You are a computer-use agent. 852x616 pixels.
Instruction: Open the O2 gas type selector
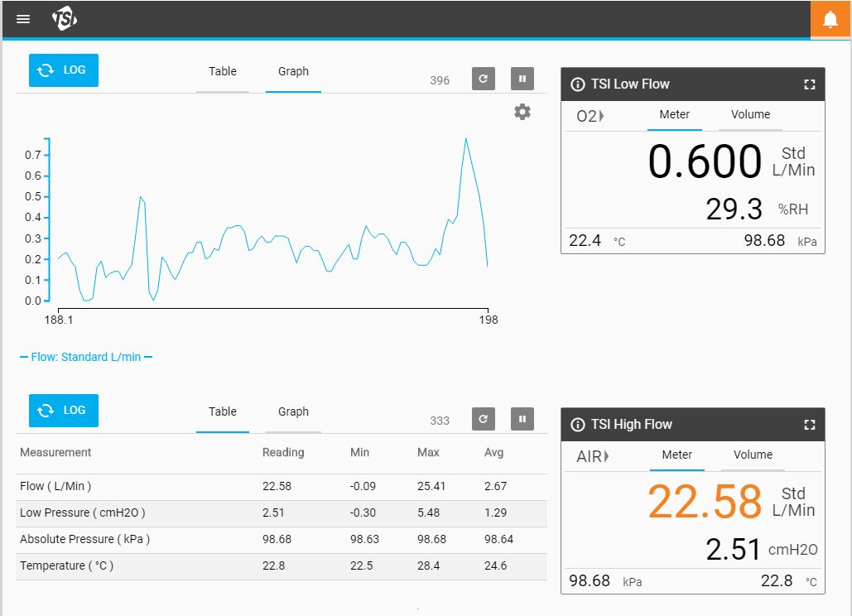click(x=590, y=116)
